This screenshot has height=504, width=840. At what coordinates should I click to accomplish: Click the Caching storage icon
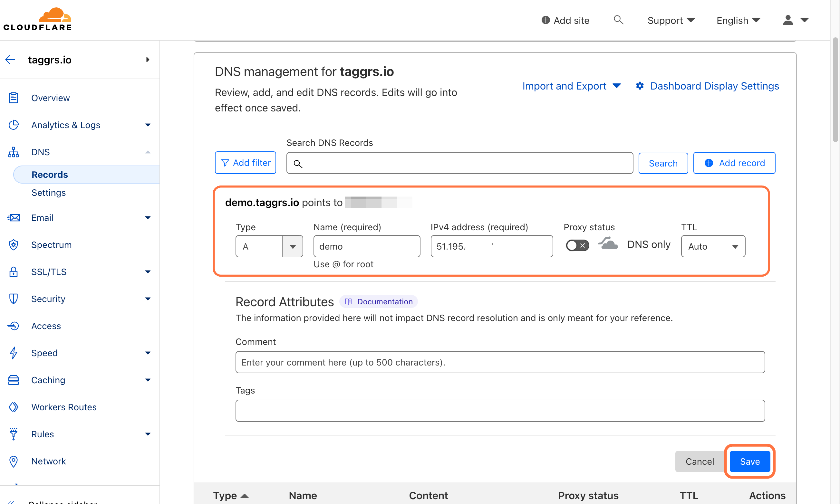coord(13,380)
